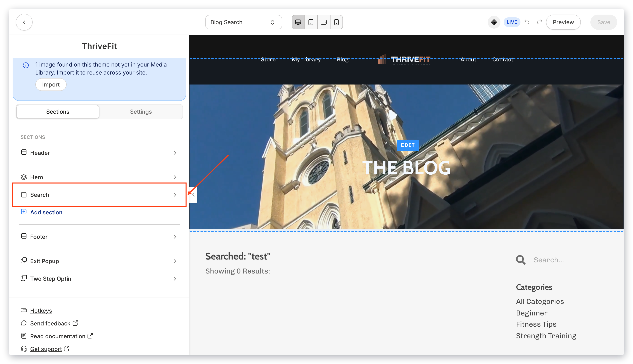Click the Header section icon
Screen dimensions: 633x364
[x=24, y=152]
